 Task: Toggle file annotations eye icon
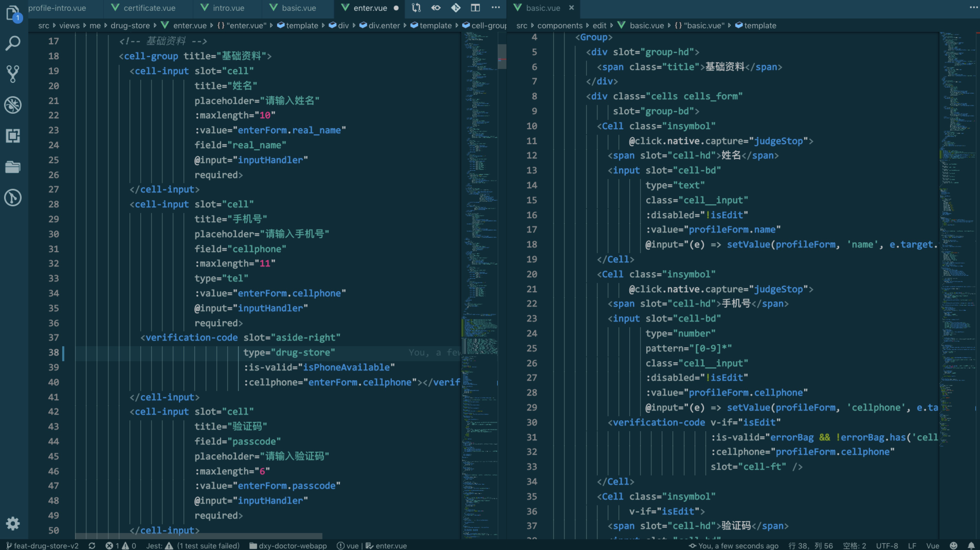point(436,8)
